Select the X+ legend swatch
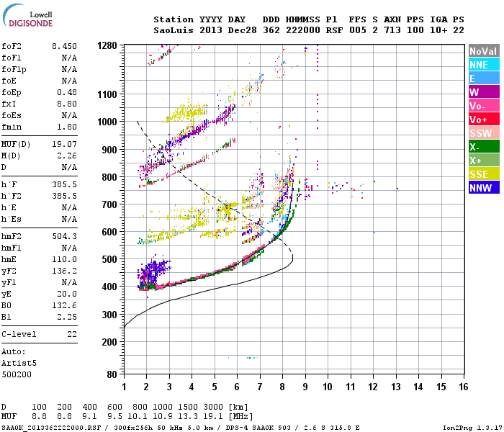The height and width of the screenshot is (432, 504). [x=484, y=161]
